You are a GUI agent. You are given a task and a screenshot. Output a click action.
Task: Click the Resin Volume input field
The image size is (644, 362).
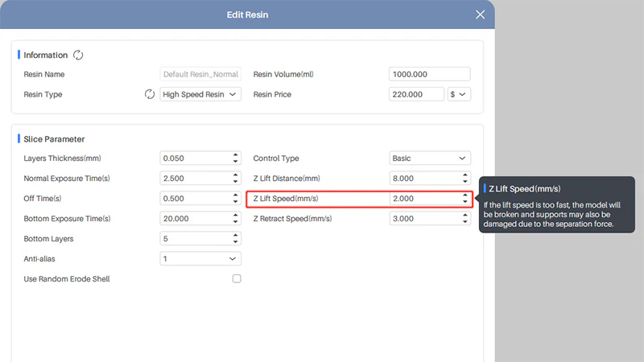click(x=429, y=74)
